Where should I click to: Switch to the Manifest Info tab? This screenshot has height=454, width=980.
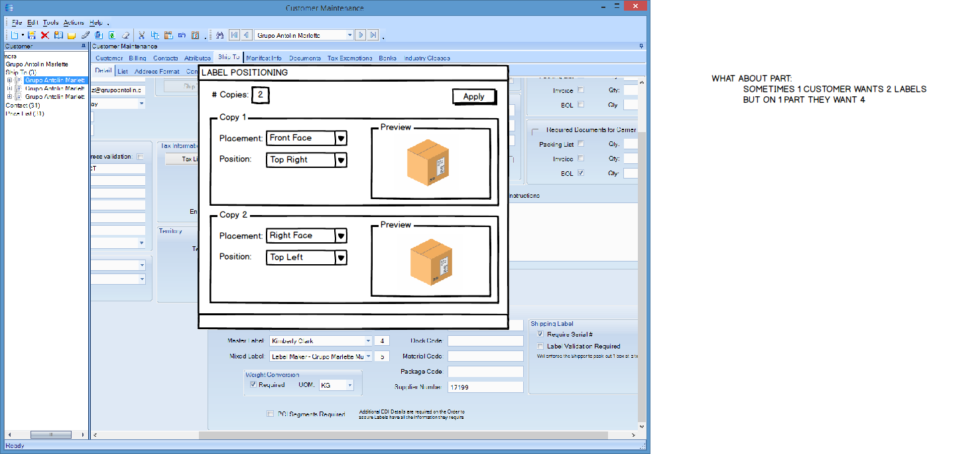[263, 58]
